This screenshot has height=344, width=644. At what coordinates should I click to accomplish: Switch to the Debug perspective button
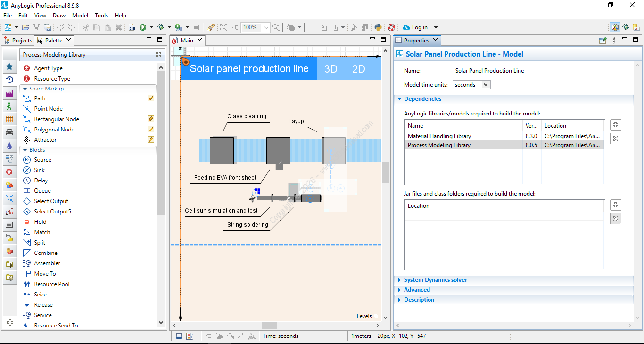pos(626,27)
